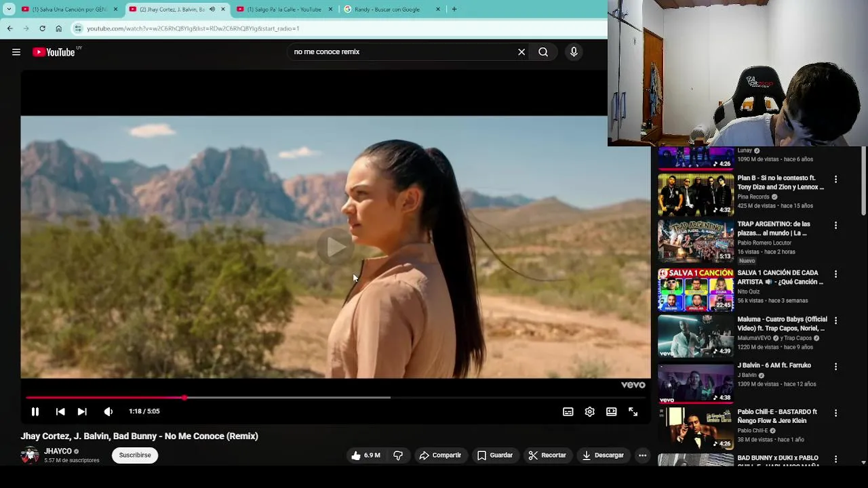Dislike the video

[x=398, y=455]
